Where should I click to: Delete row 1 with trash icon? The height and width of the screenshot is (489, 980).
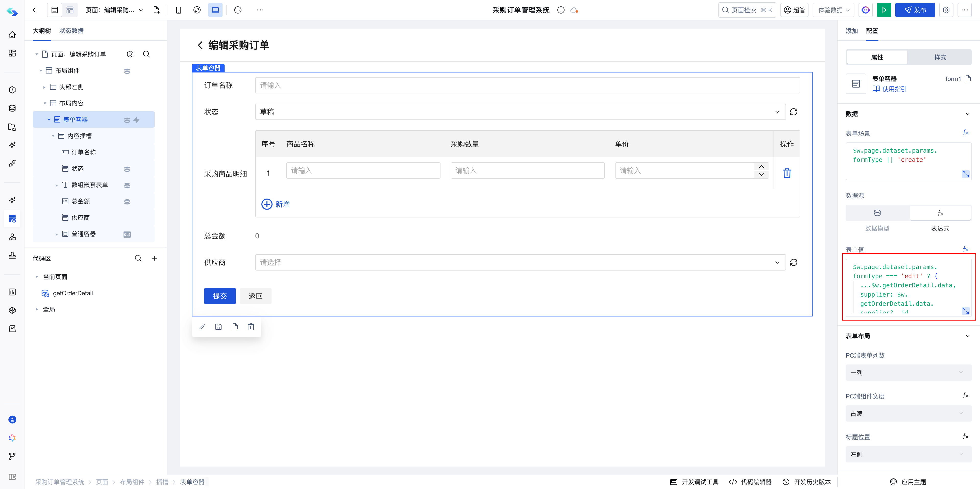coord(787,173)
